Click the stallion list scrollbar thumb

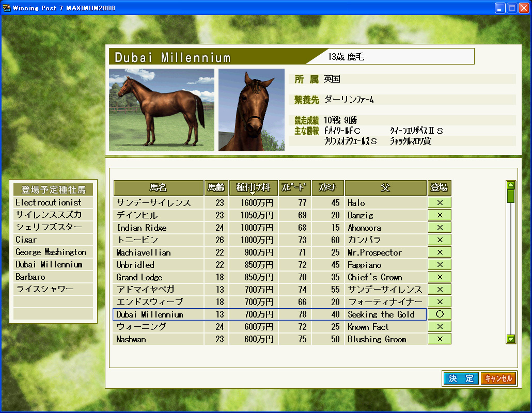coord(511,196)
